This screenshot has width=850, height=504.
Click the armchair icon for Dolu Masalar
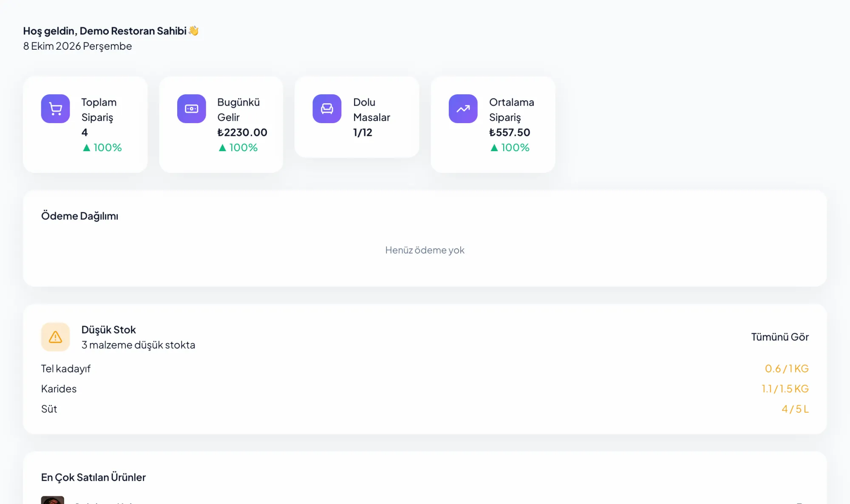(x=327, y=109)
